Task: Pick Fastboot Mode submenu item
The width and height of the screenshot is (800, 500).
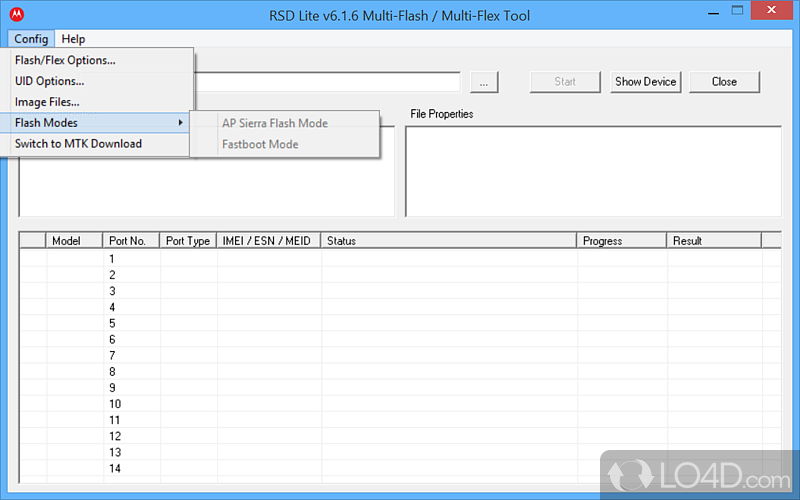Action: pos(285,144)
